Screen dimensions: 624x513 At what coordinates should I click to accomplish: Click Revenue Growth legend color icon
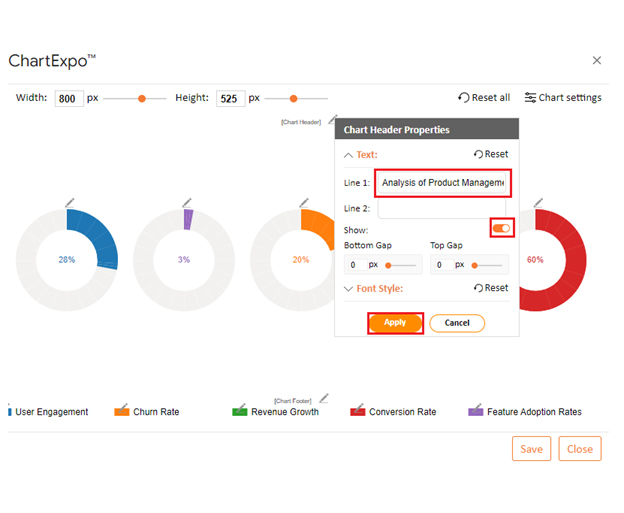[x=240, y=410]
